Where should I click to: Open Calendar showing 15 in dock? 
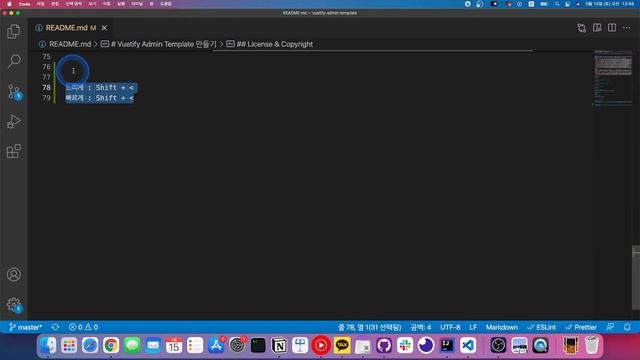[173, 345]
